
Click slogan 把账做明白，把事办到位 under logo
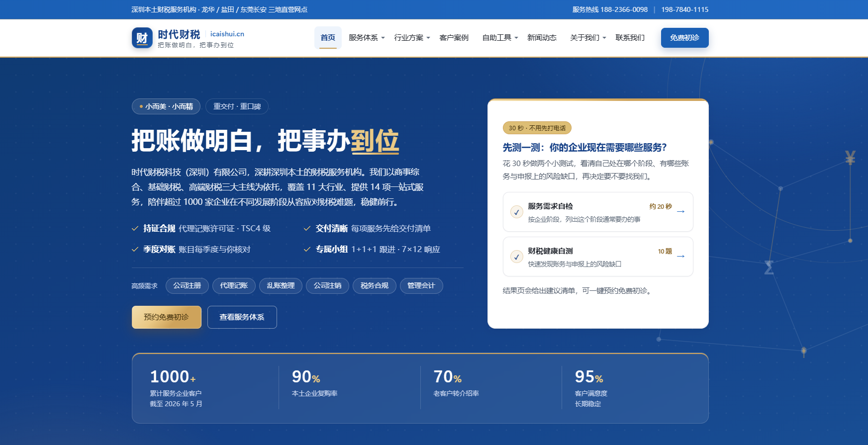click(x=195, y=45)
